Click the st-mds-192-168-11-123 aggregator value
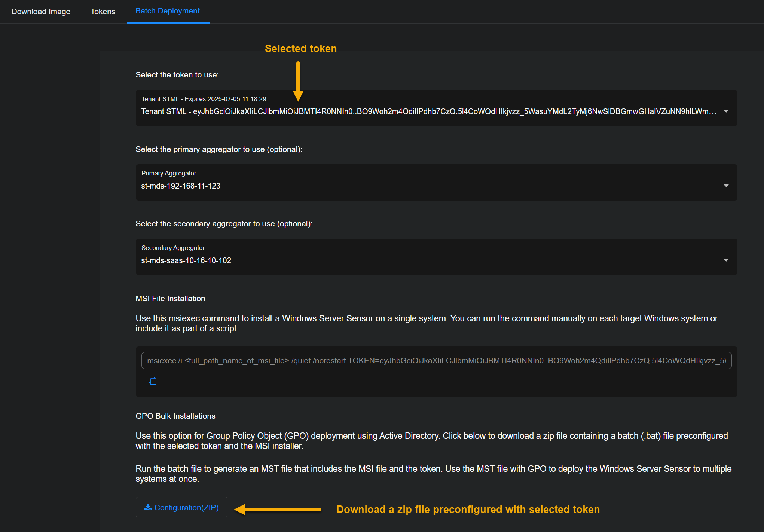 point(181,186)
